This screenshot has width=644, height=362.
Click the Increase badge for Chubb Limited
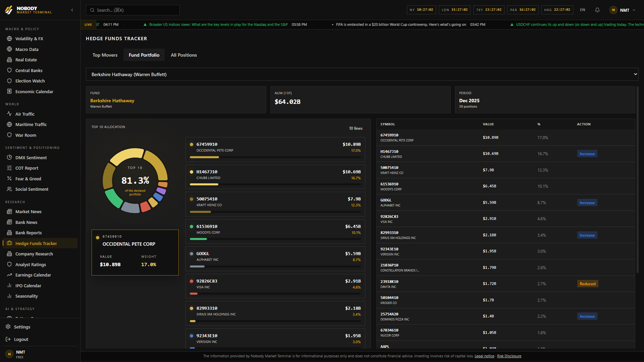[x=587, y=154]
